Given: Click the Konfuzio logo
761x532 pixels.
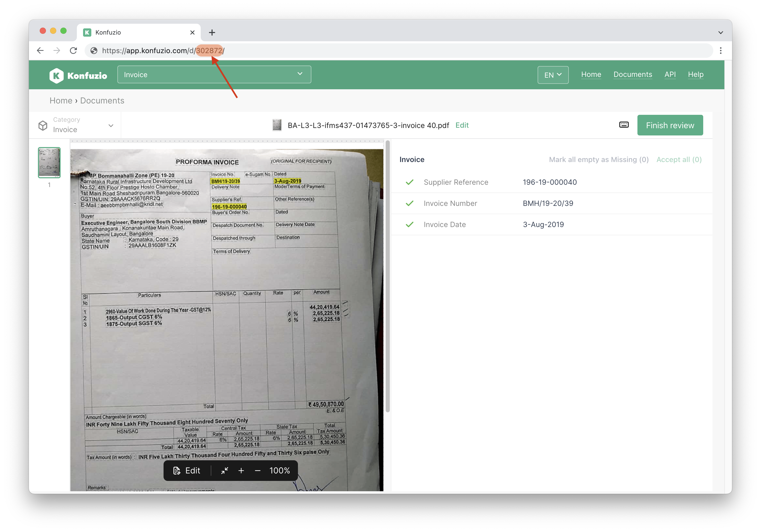Looking at the screenshot, I should point(78,75).
